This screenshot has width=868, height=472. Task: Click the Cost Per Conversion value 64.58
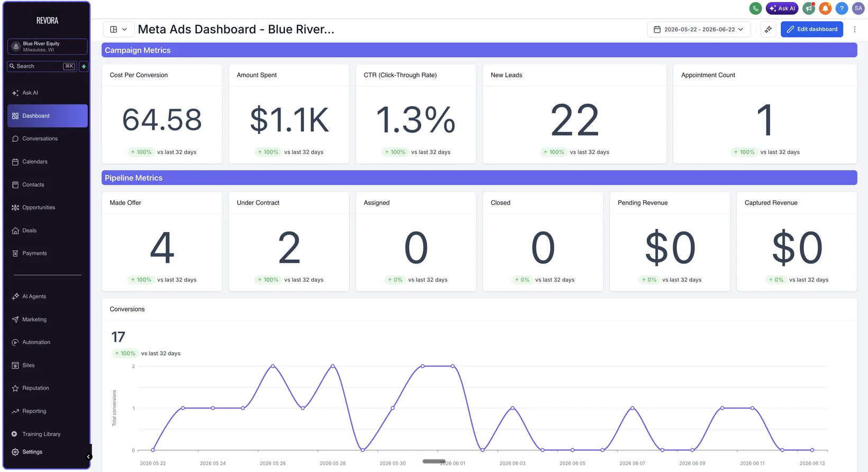click(x=162, y=120)
